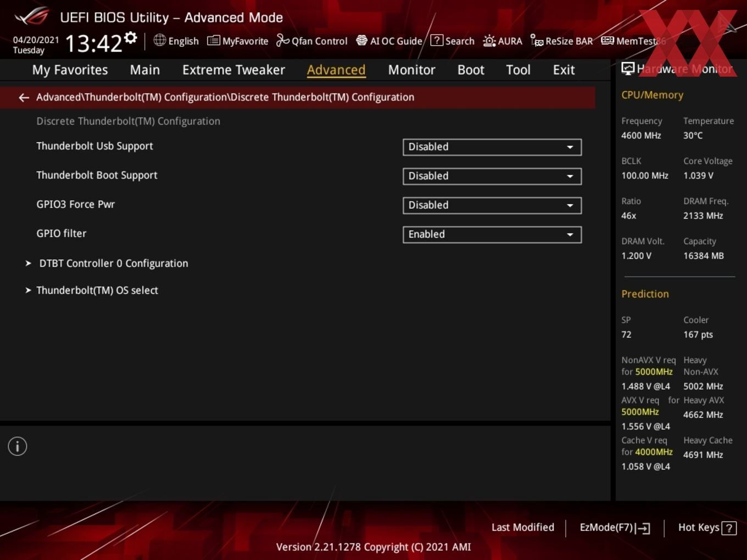Open Extreme Tweaker tab
This screenshot has height=560, width=747.
pyautogui.click(x=233, y=70)
